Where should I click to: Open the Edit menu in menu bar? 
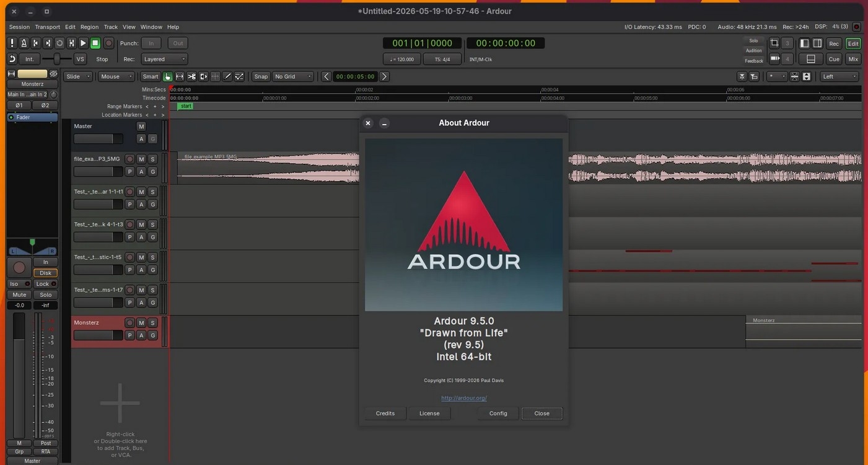pos(70,27)
